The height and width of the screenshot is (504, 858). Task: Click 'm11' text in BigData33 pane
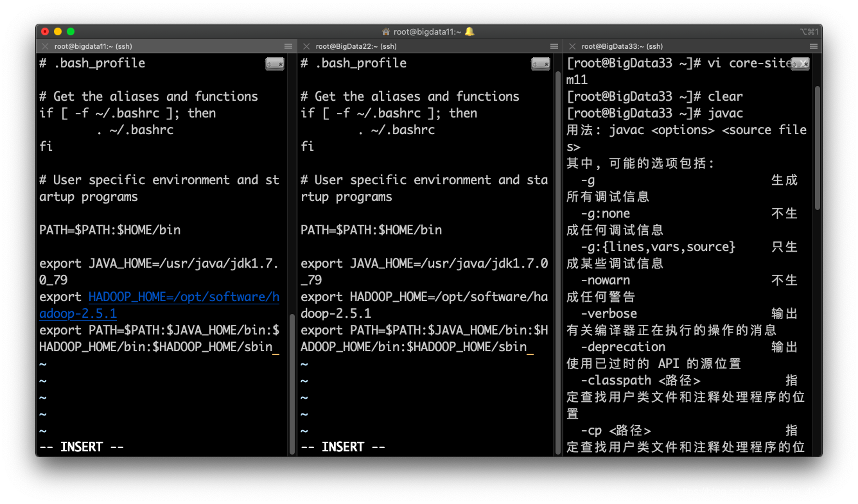coord(577,80)
